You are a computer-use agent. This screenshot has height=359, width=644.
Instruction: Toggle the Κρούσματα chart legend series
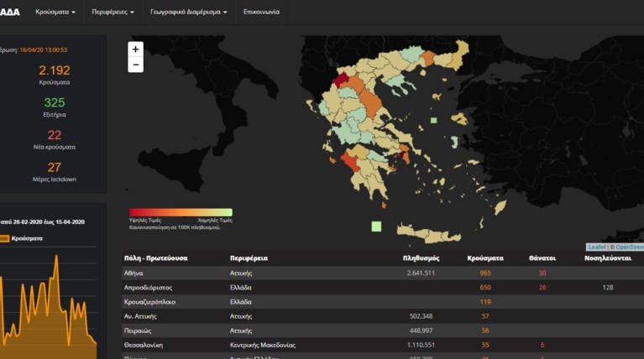tap(21, 238)
